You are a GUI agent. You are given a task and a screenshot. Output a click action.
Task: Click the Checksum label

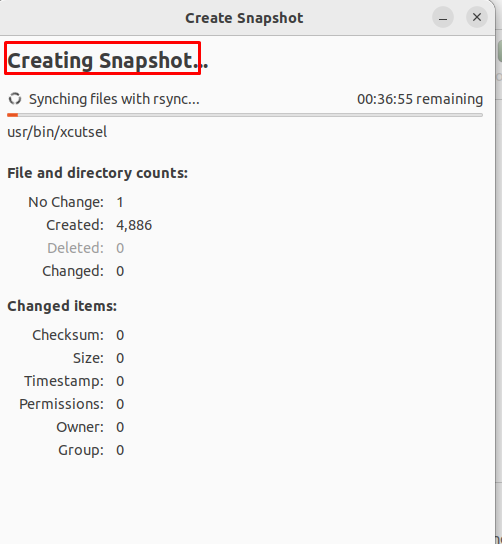(68, 335)
